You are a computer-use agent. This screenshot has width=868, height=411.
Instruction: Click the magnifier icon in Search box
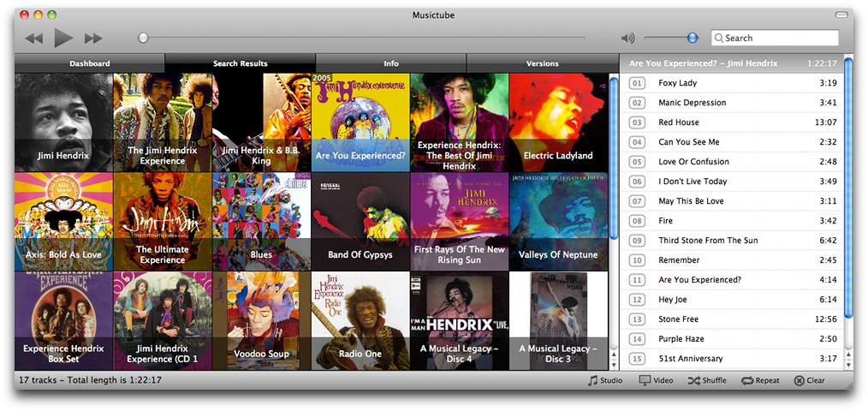point(718,39)
